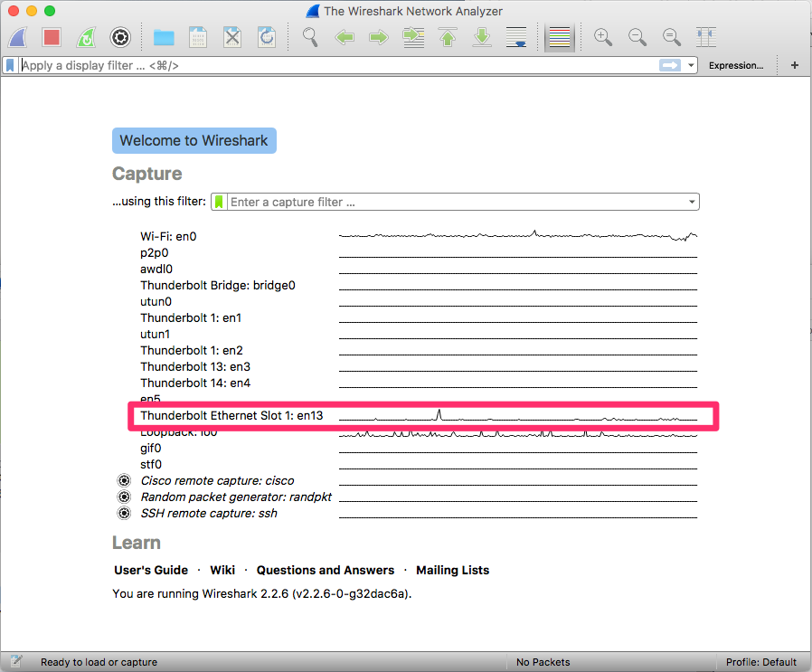Toggle auto-scroll during live capture icon
Viewport: 812px width, 672px height.
pos(516,37)
